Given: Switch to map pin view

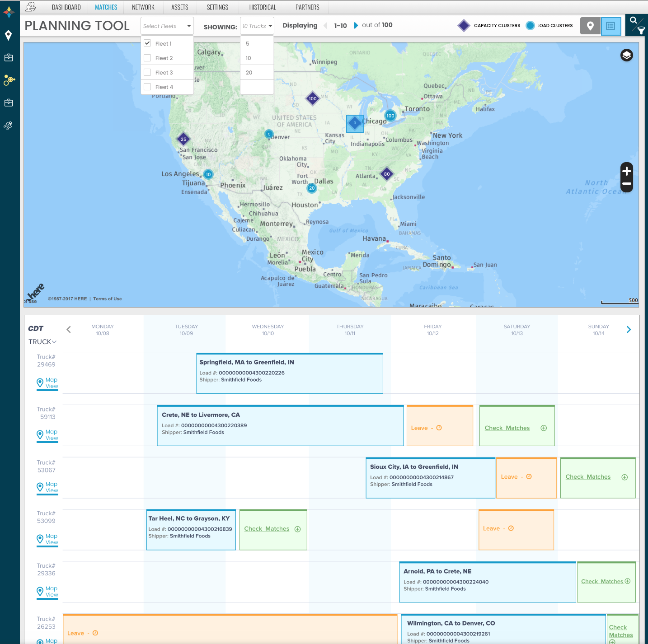Looking at the screenshot, I should pos(590,26).
